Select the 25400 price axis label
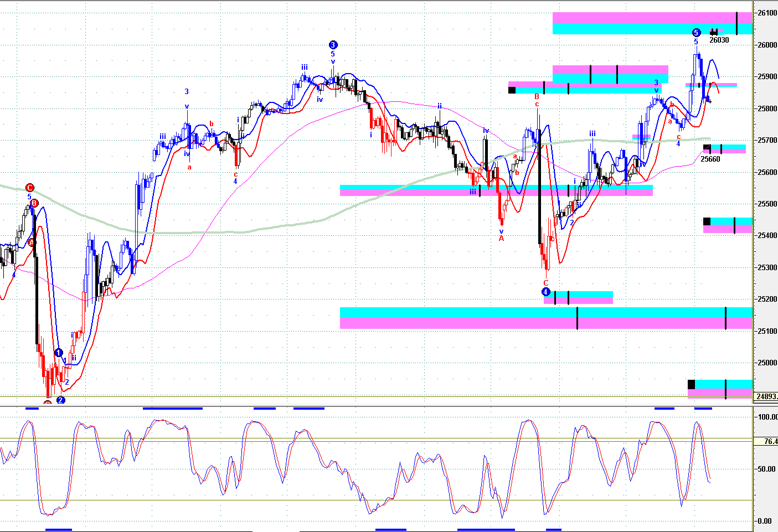Screen dimensions: 778x532 [767, 235]
